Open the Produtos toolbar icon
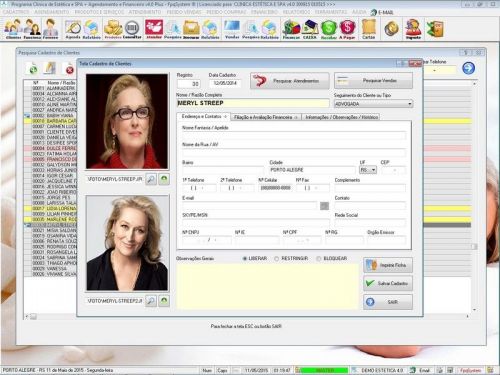 coord(113,29)
